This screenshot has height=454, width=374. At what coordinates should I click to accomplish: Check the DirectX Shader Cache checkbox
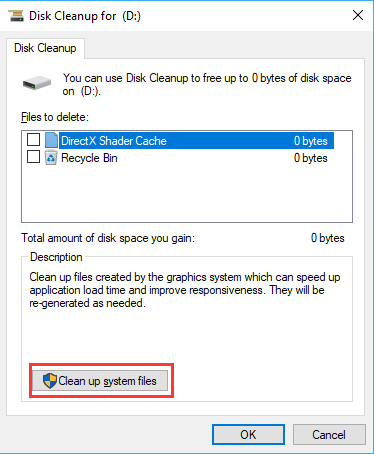coord(33,140)
